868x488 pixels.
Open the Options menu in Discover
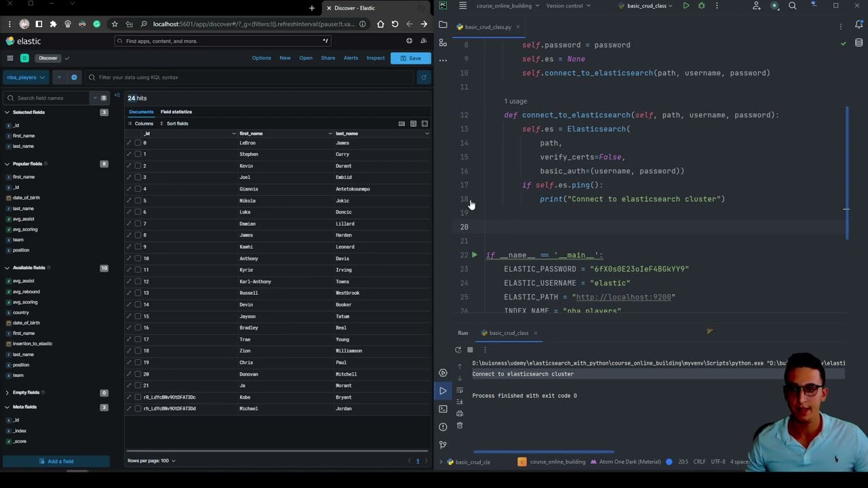coord(262,58)
